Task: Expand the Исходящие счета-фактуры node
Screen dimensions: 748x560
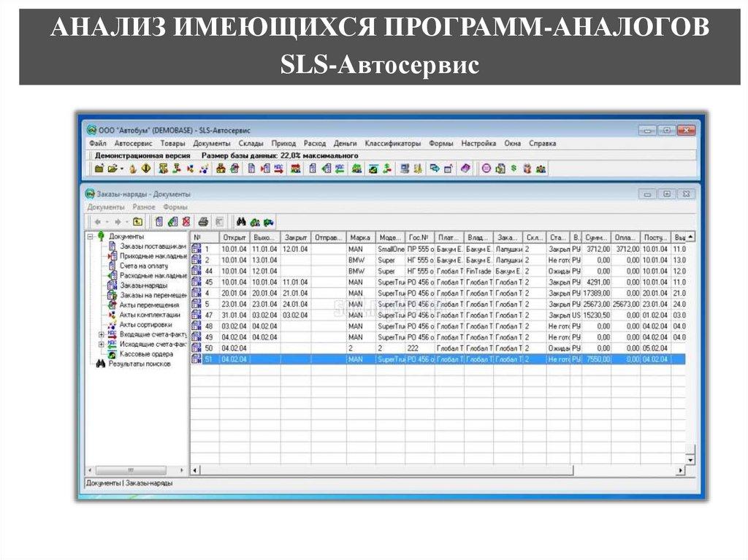Action: pos(102,344)
